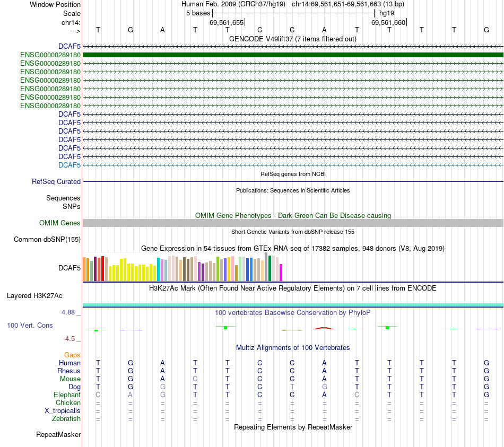
Task: Click the 69,561,655 position marker
Action: 227,22
